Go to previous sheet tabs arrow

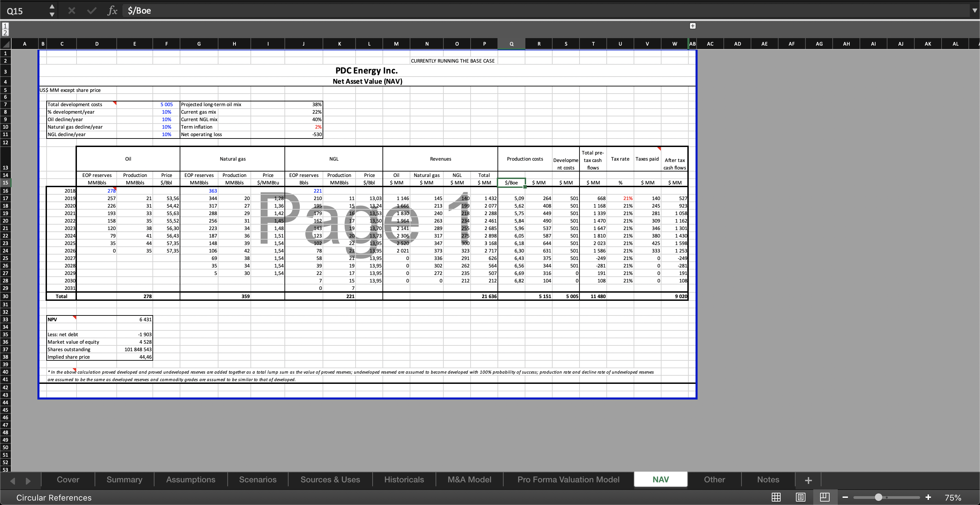click(13, 480)
